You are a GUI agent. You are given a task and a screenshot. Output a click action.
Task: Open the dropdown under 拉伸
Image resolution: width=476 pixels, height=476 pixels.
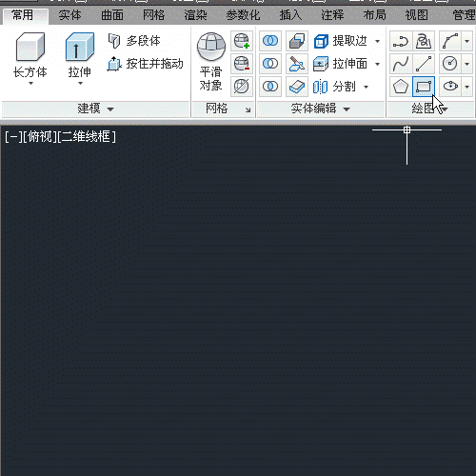(x=80, y=84)
